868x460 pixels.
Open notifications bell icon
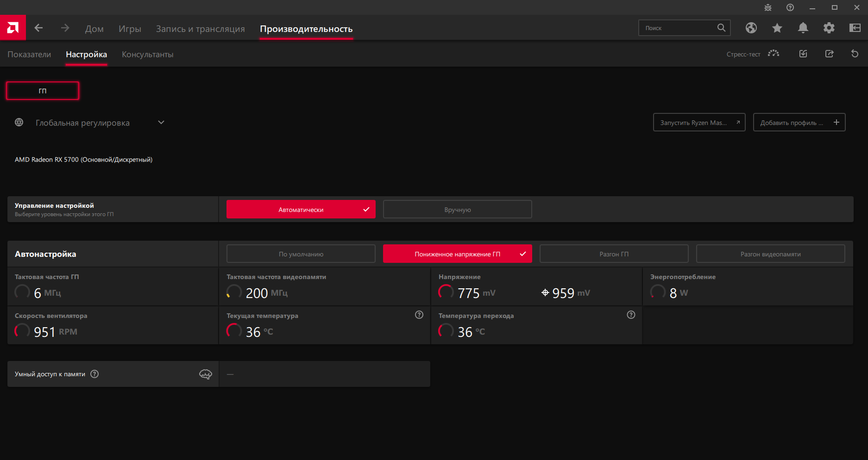tap(803, 28)
